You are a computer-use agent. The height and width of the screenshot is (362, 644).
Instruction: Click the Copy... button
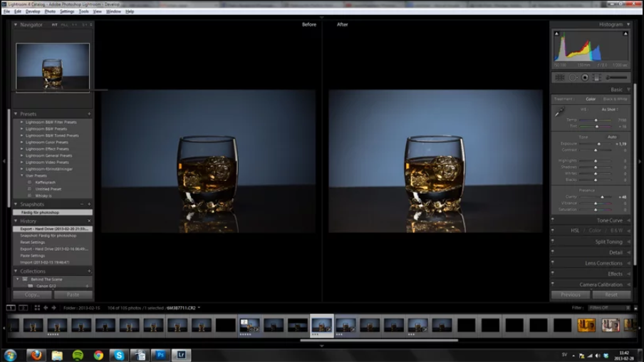tap(32, 294)
